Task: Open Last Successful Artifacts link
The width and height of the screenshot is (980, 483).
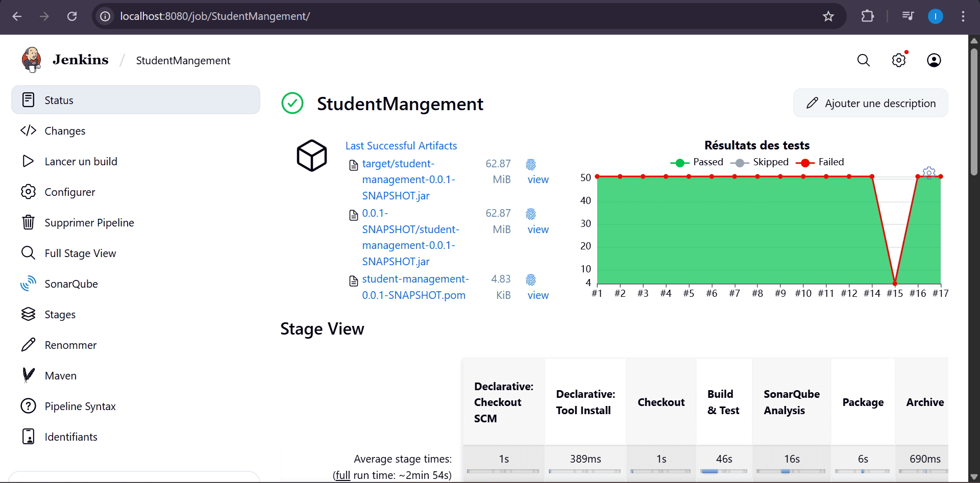Action: click(401, 146)
